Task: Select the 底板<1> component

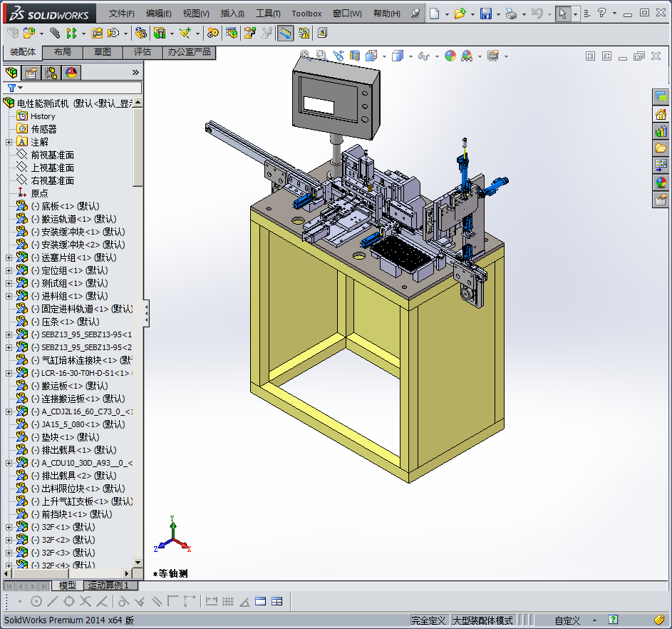Action: click(x=71, y=206)
